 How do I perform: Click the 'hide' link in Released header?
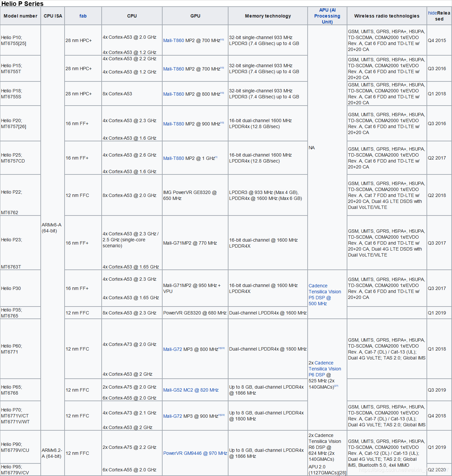(432, 13)
